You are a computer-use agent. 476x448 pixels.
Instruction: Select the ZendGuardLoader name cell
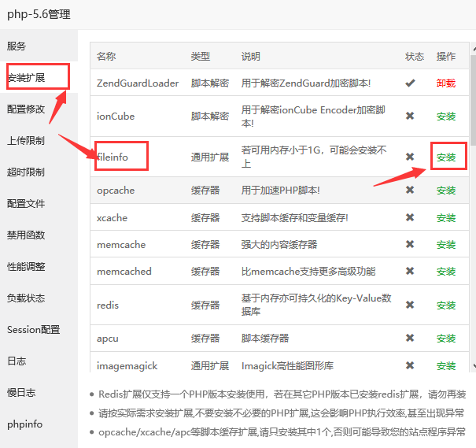[138, 83]
